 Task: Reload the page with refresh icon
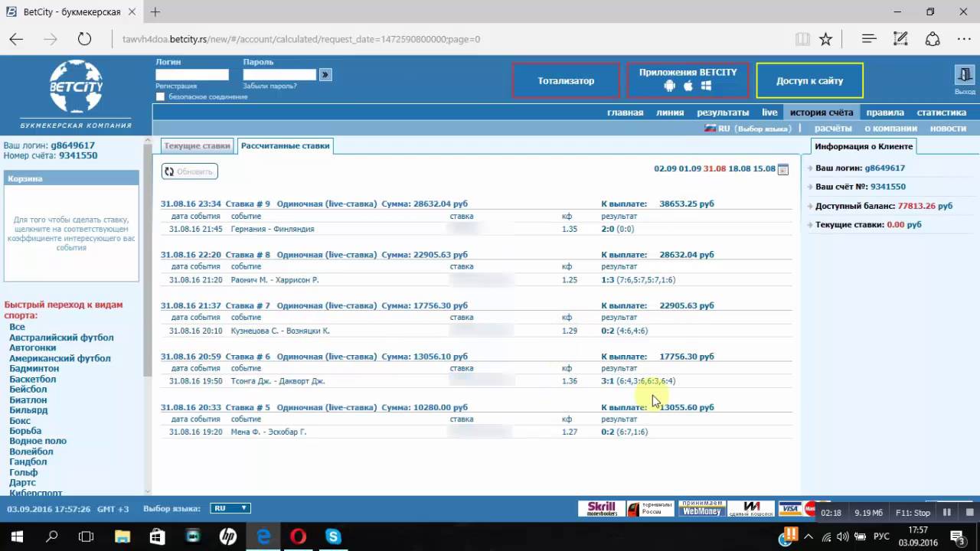click(84, 39)
